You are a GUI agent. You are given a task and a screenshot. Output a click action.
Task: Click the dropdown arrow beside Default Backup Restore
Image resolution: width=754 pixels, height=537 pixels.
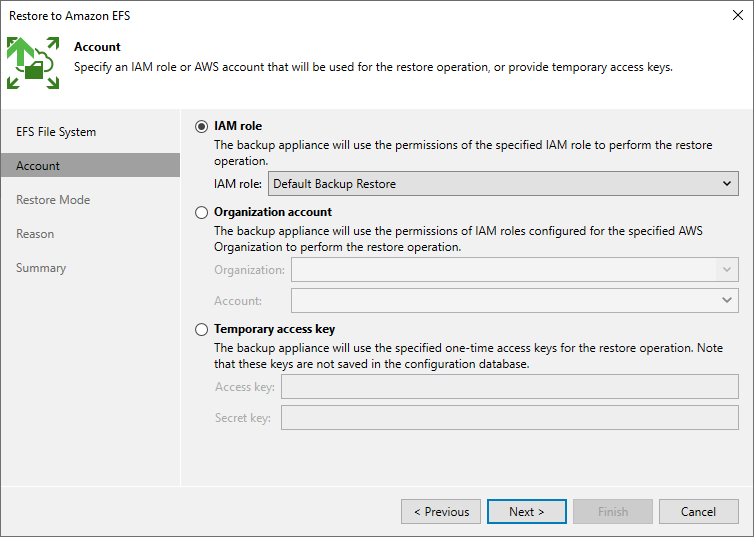click(x=727, y=184)
